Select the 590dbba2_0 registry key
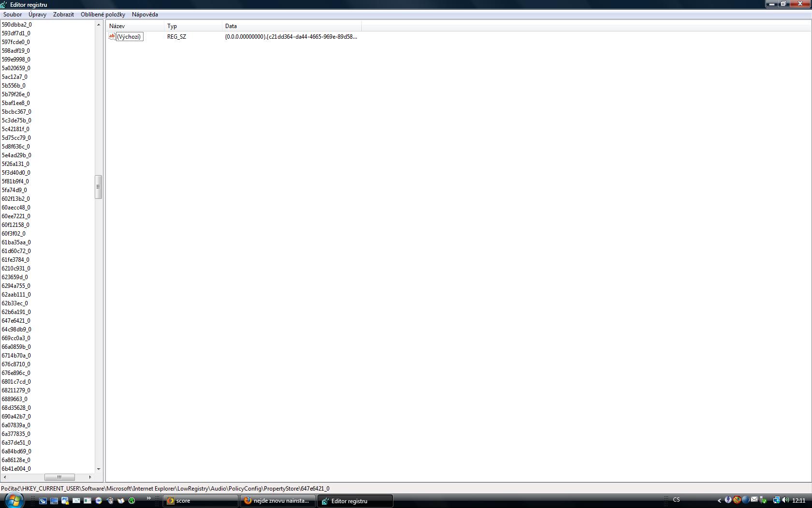The image size is (812, 508). point(16,25)
